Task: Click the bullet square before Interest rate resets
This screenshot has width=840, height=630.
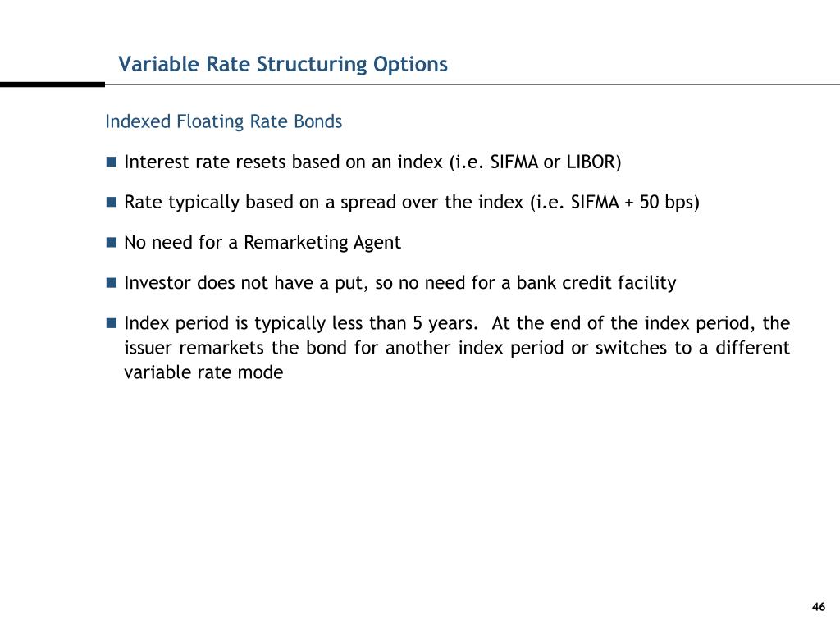Action: coord(112,162)
